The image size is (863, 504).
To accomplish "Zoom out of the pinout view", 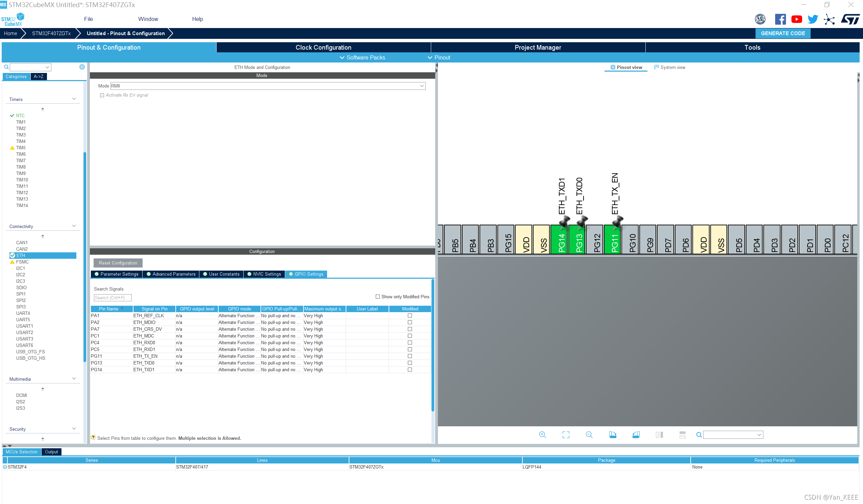I will click(589, 434).
